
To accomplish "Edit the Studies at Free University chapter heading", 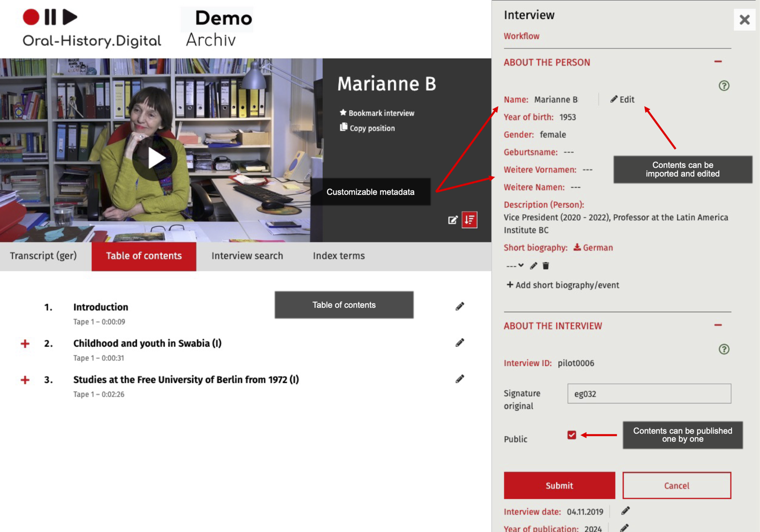I will [x=459, y=379].
